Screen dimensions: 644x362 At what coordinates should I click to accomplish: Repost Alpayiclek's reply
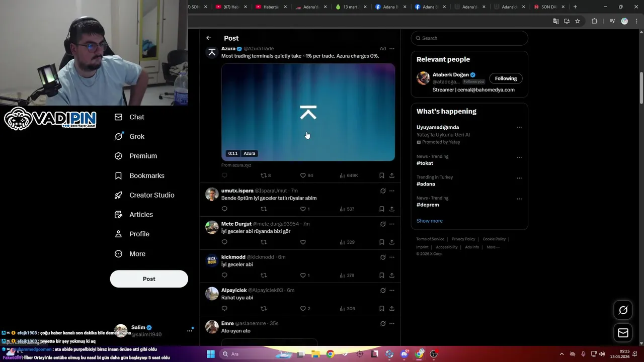coord(263,308)
